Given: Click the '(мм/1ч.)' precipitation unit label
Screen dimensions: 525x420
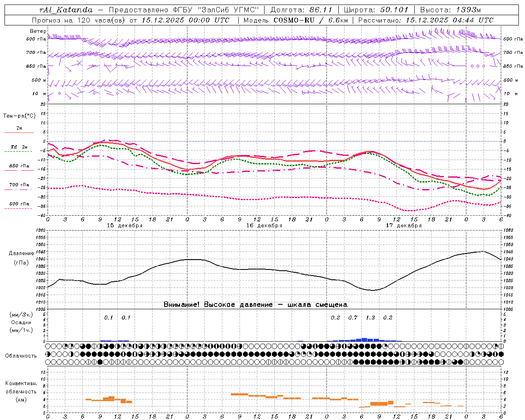Looking at the screenshot, I should (21, 330).
